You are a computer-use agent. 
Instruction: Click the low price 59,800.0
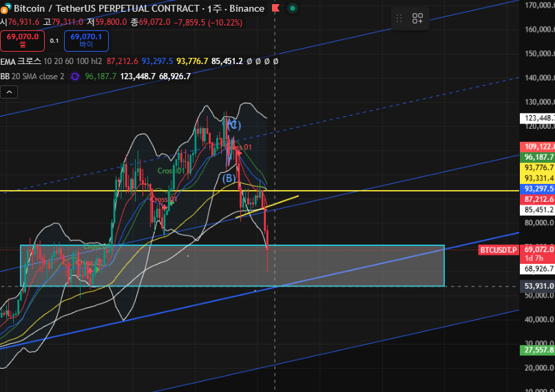pos(111,22)
